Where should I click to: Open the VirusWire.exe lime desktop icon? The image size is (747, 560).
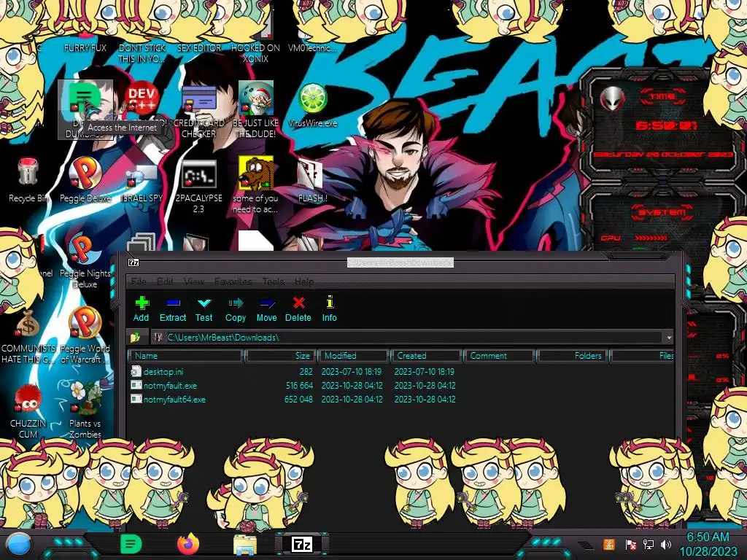312,104
